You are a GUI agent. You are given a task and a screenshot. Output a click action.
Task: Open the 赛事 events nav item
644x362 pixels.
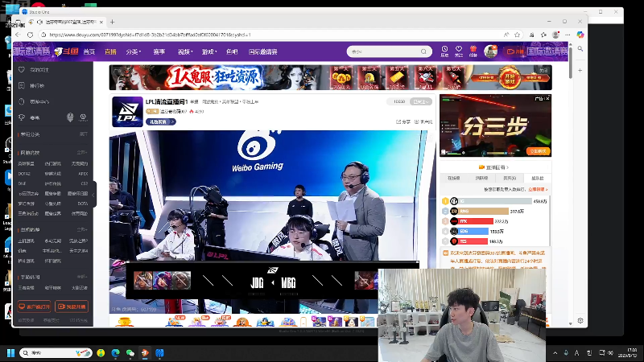159,51
